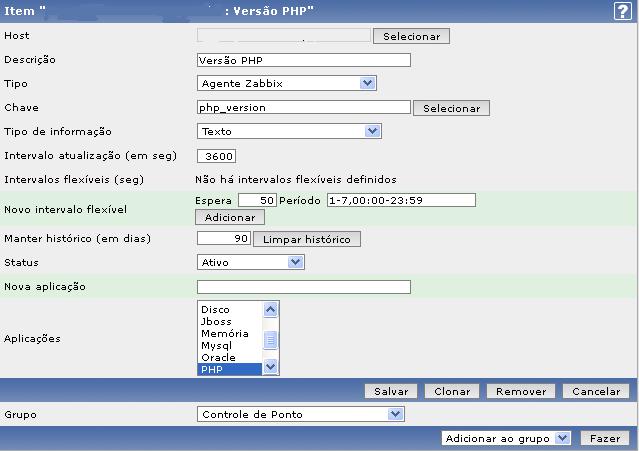Click Selecionar button next to Chave
Viewport: 639px width, 451px height.
(x=452, y=108)
